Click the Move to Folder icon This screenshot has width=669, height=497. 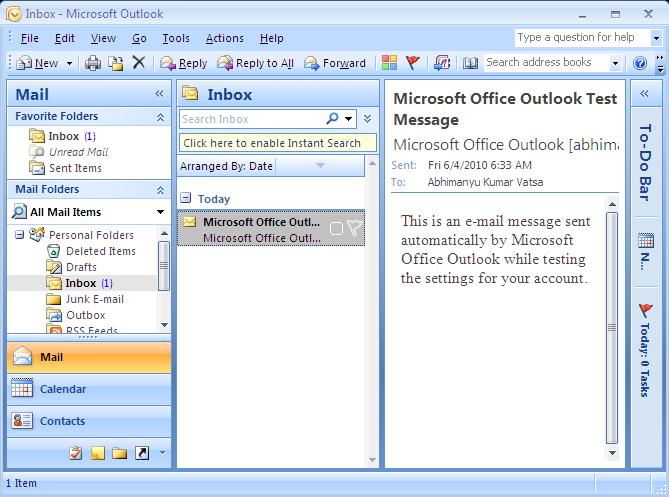(116, 63)
